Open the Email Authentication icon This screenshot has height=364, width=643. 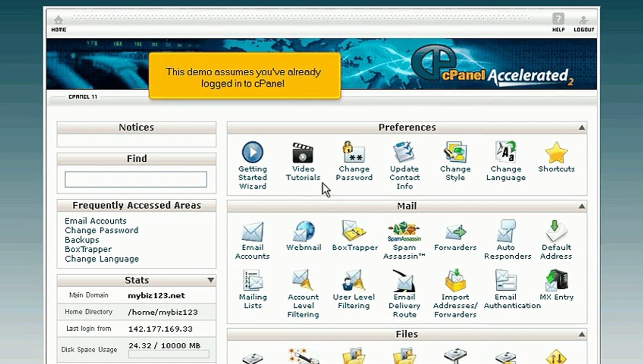click(x=506, y=281)
